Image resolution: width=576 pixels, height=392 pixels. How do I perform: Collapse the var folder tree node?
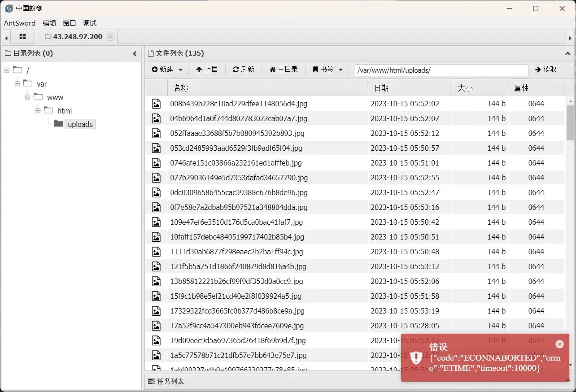(x=17, y=83)
